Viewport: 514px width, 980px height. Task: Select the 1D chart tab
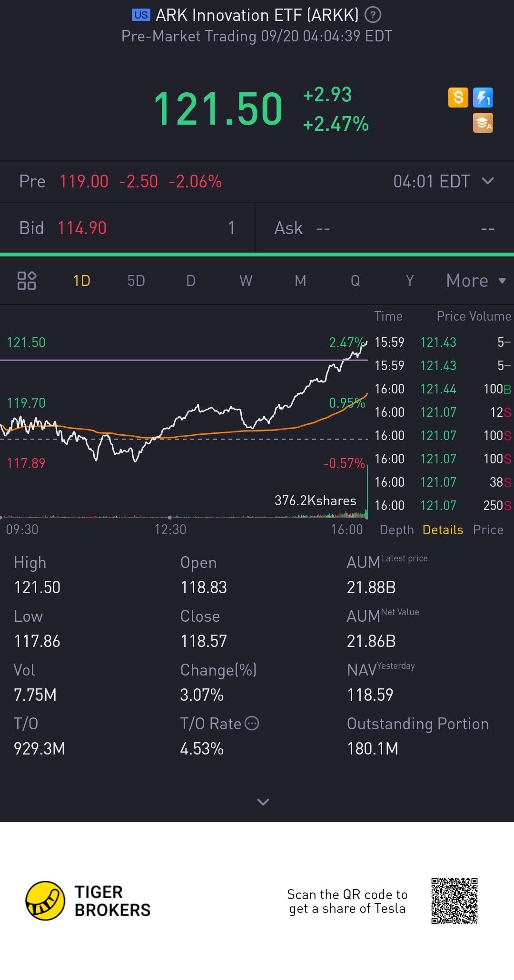pos(82,281)
